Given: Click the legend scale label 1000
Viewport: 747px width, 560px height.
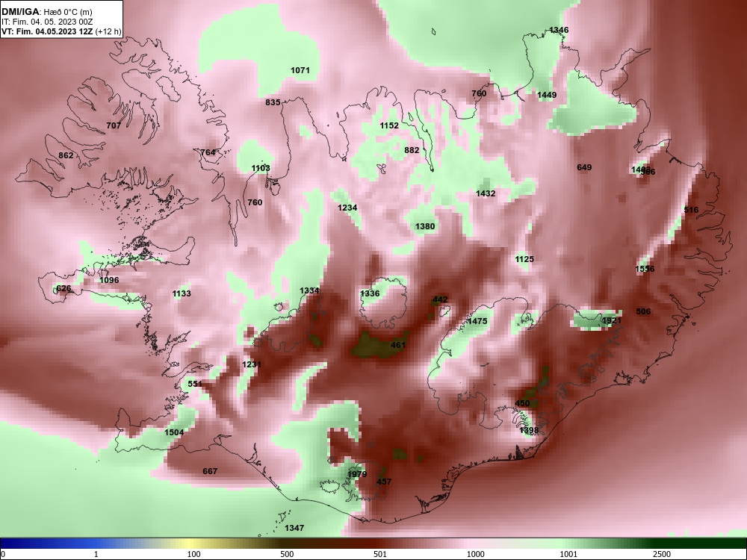Looking at the screenshot, I should coord(476,554).
